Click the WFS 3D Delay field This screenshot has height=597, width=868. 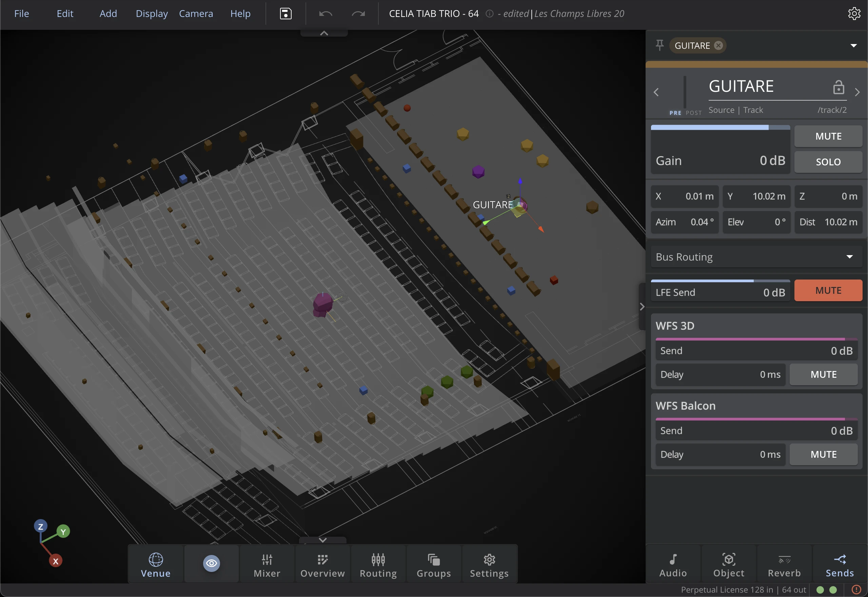pos(721,374)
